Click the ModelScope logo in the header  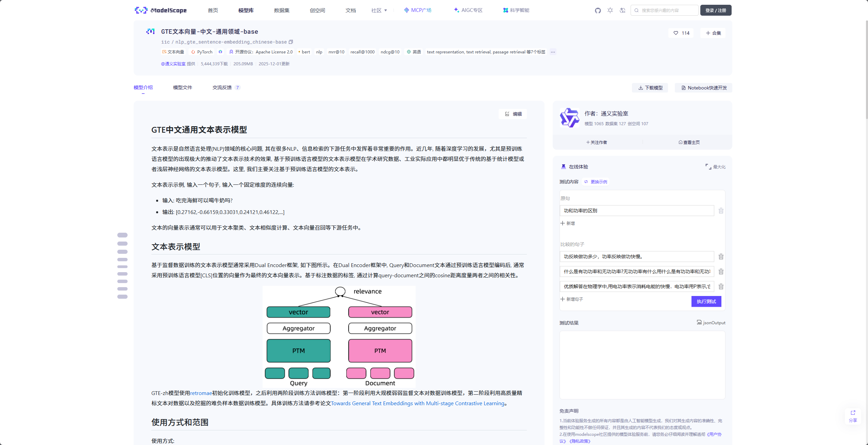point(161,10)
